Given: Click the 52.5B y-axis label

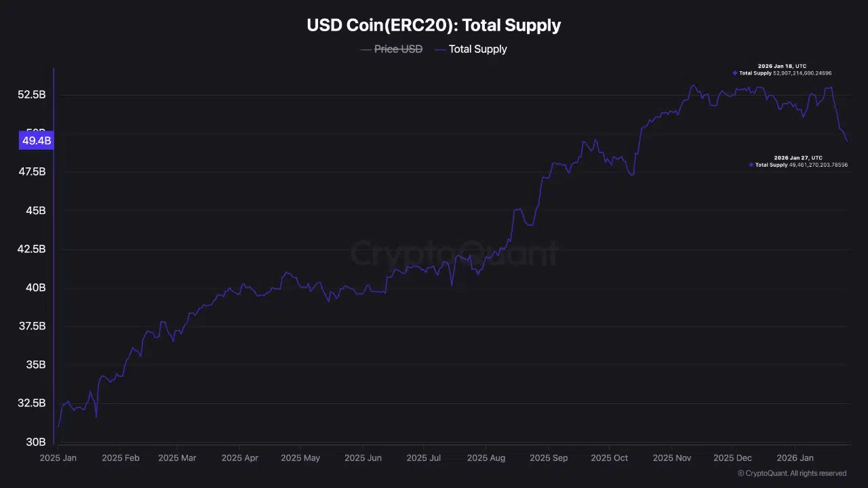Looking at the screenshot, I should click(x=32, y=95).
